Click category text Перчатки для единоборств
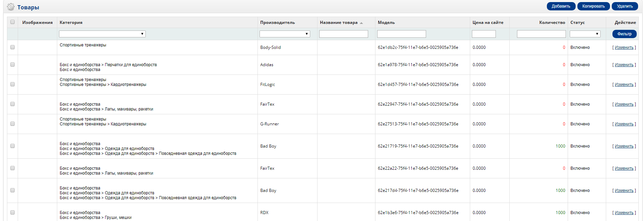 pyautogui.click(x=131, y=65)
